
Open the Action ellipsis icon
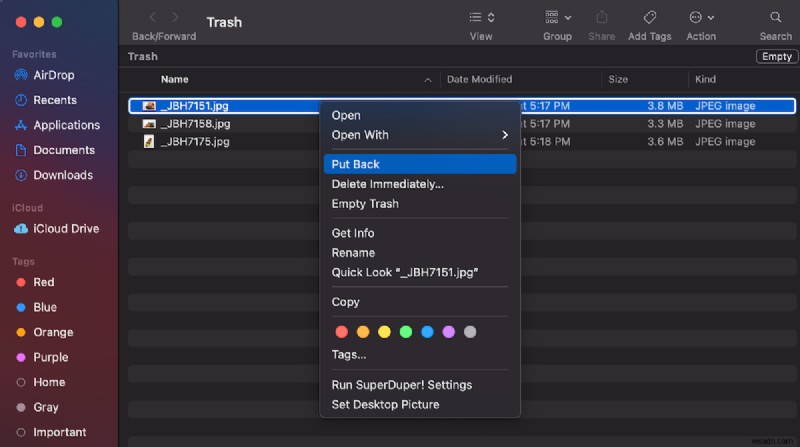point(695,17)
